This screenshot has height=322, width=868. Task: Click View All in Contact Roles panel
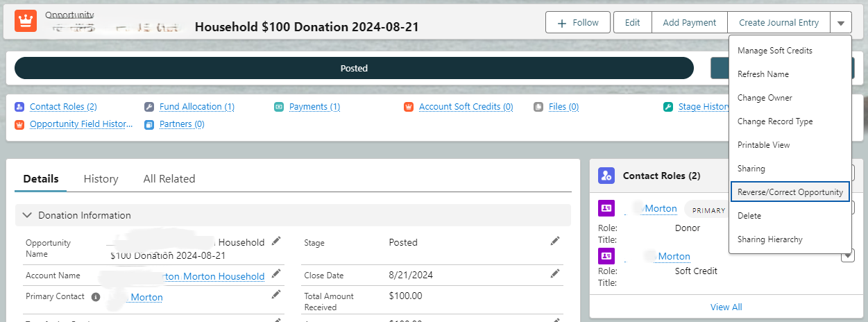click(726, 307)
